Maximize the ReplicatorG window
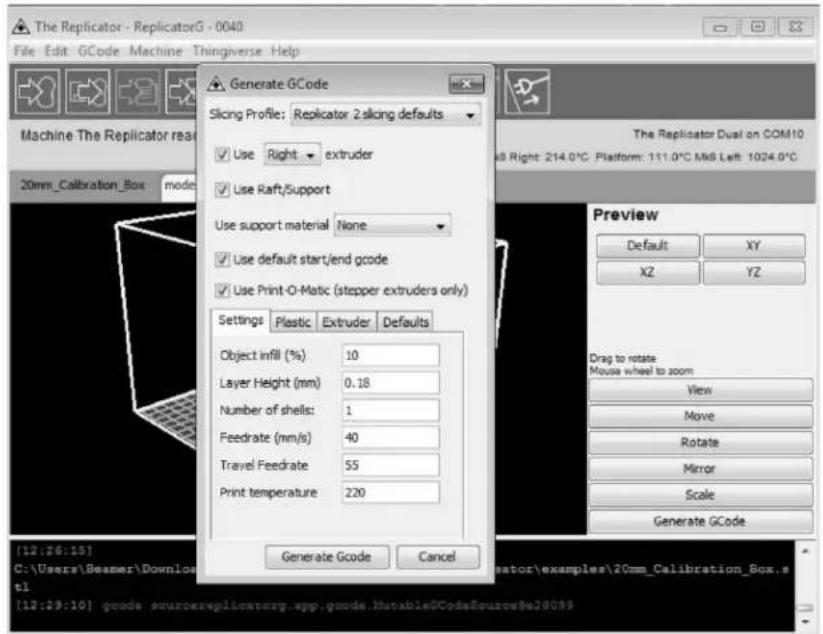 coord(757,27)
